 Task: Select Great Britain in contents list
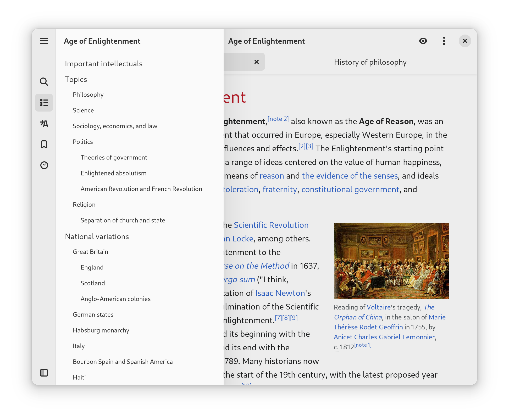pos(90,252)
